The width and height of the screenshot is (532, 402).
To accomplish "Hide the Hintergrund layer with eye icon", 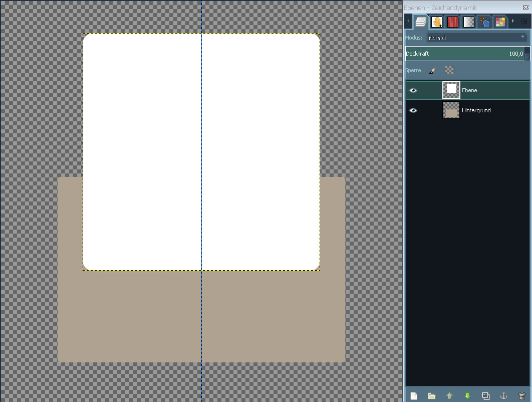I will click(413, 111).
